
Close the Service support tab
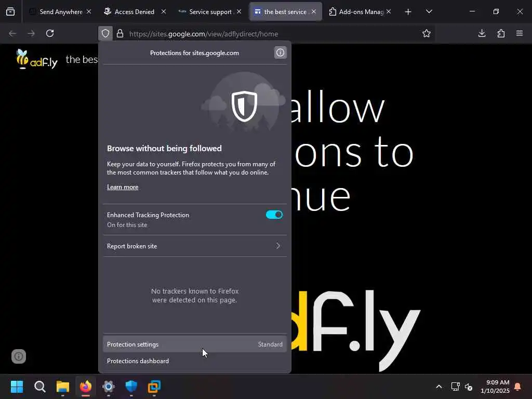(239, 11)
